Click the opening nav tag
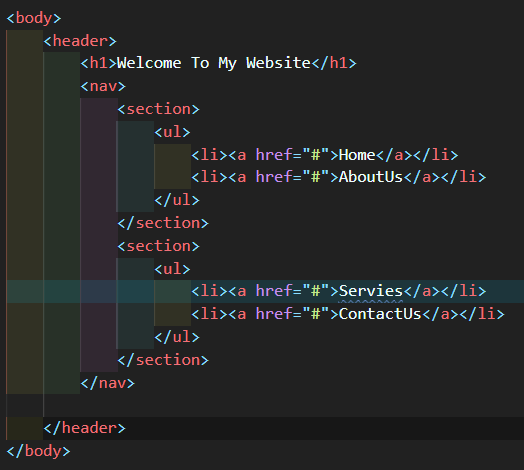The image size is (524, 470). coord(103,86)
